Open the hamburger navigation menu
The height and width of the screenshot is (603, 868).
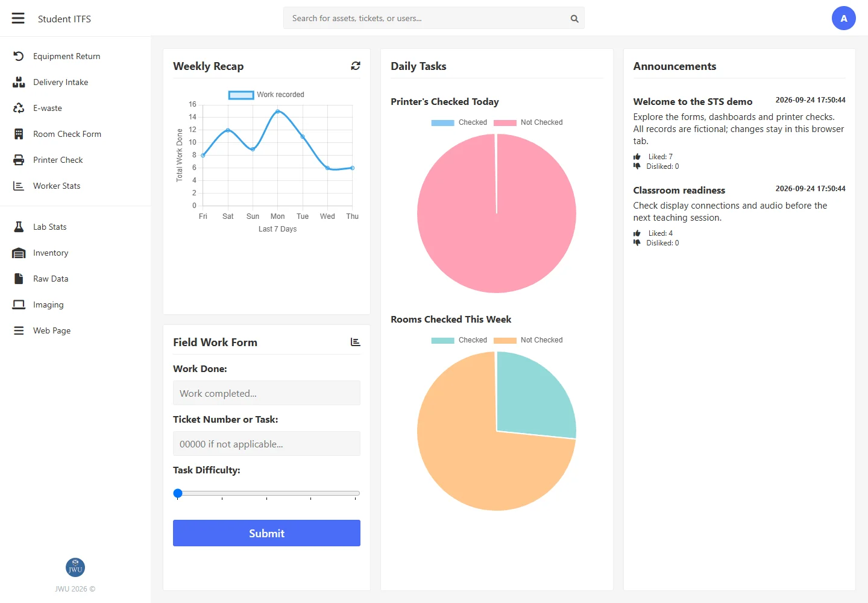click(18, 19)
